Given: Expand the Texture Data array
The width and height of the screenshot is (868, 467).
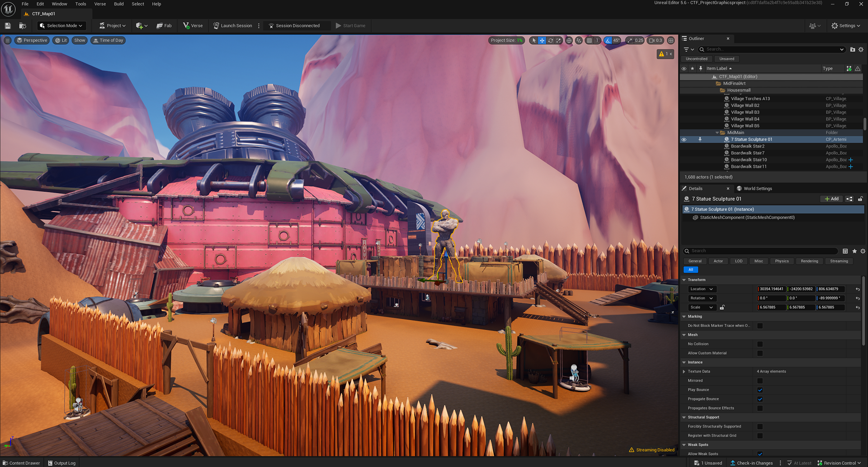Looking at the screenshot, I should tap(684, 372).
